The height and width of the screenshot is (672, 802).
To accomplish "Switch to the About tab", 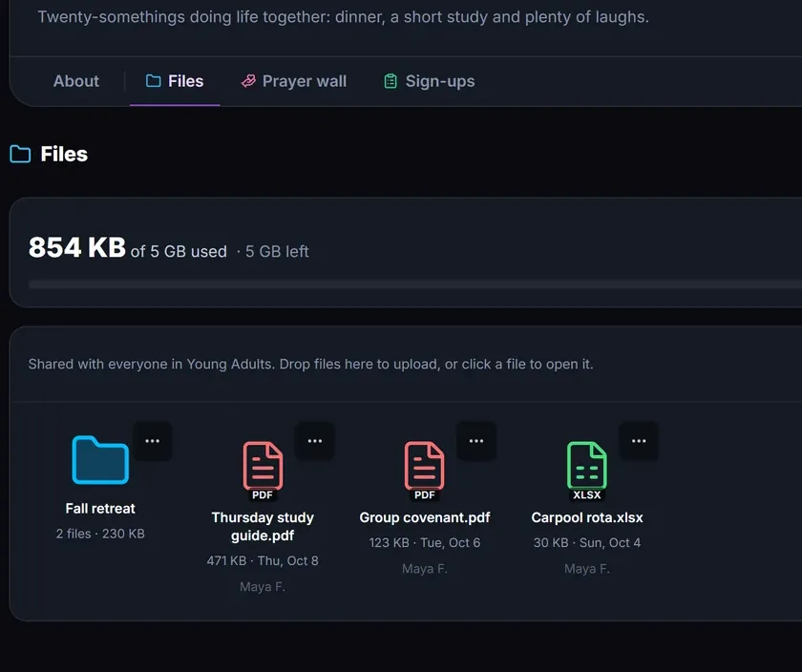I will point(76,81).
